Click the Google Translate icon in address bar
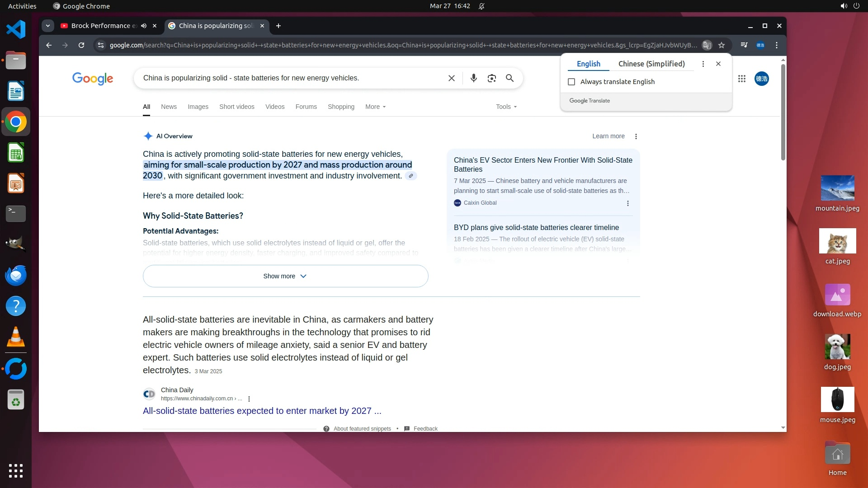The height and width of the screenshot is (488, 868). (x=707, y=45)
